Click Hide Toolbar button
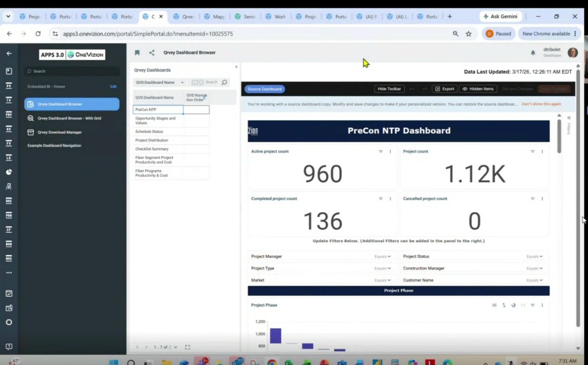Screen dimensions: 588x365 click(x=389, y=89)
